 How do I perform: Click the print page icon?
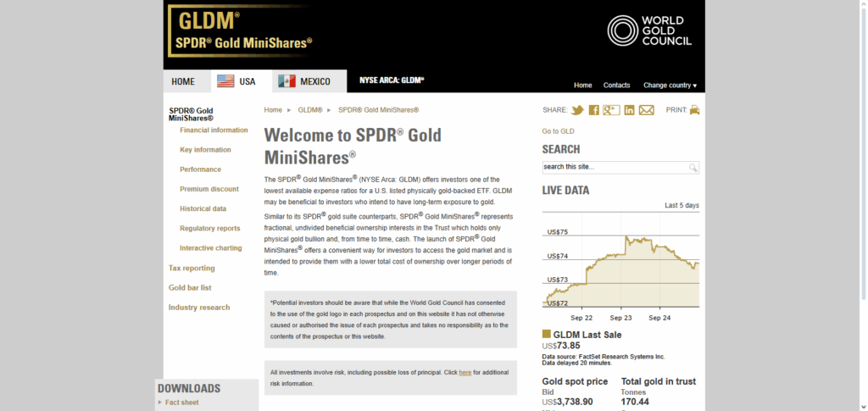(x=695, y=110)
